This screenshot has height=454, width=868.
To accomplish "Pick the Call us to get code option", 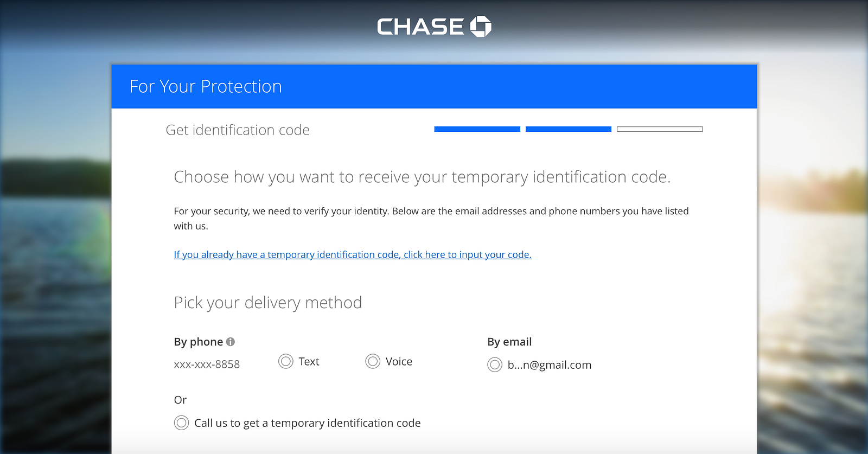I will click(x=182, y=423).
